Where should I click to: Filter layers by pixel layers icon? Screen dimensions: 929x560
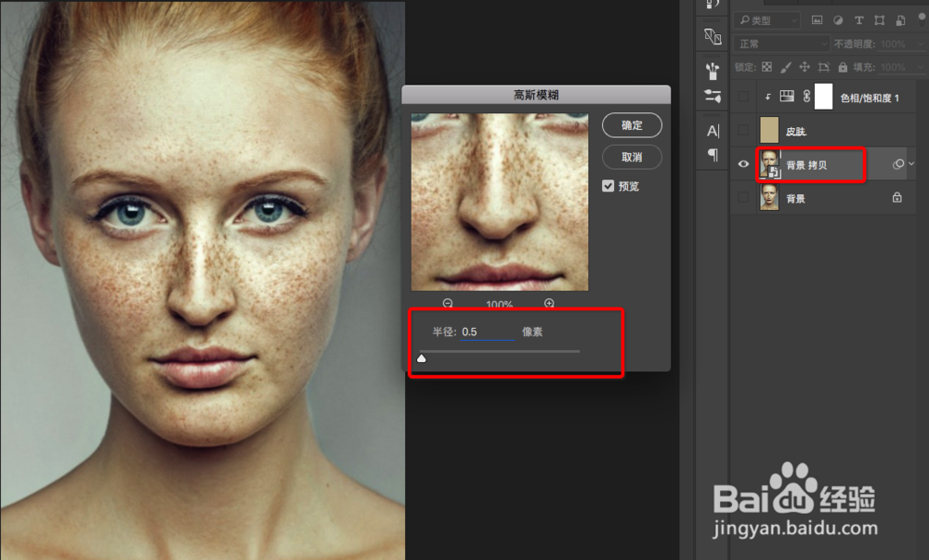point(817,20)
